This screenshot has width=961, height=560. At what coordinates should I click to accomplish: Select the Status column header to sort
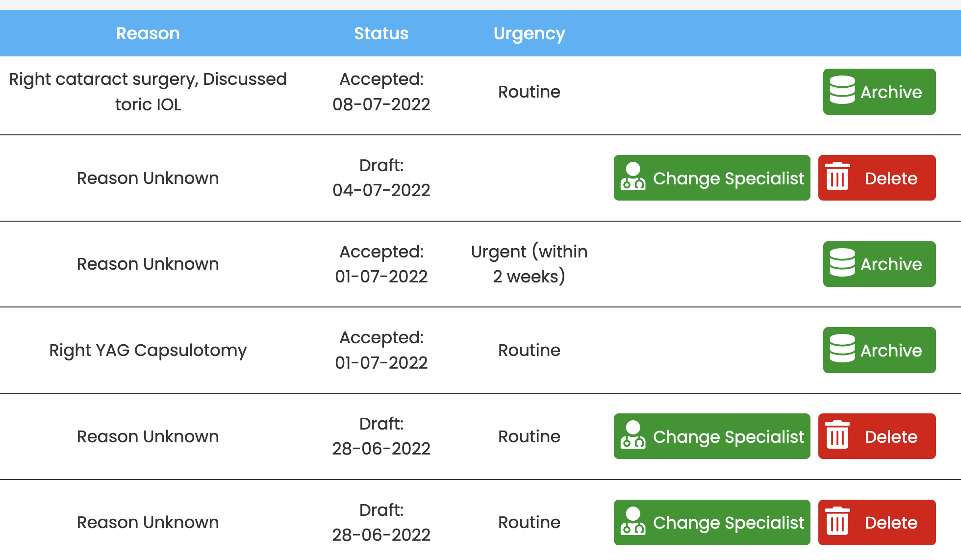pyautogui.click(x=380, y=33)
